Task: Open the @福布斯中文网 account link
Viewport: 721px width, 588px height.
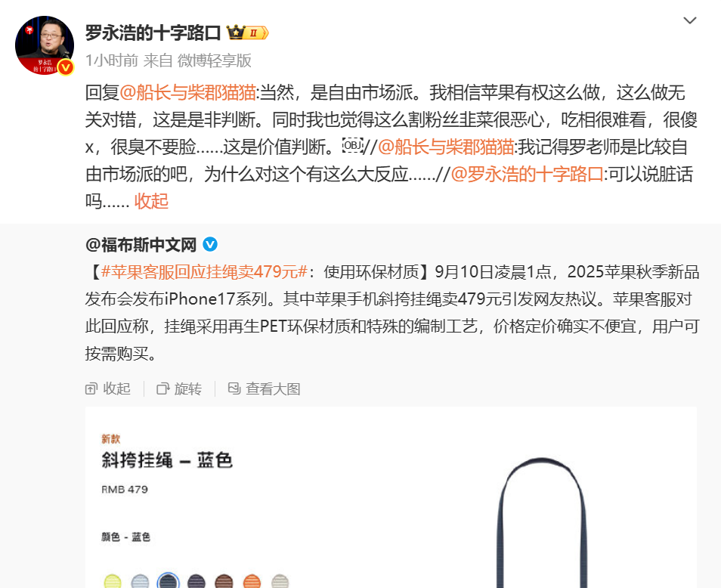Action: (x=141, y=245)
